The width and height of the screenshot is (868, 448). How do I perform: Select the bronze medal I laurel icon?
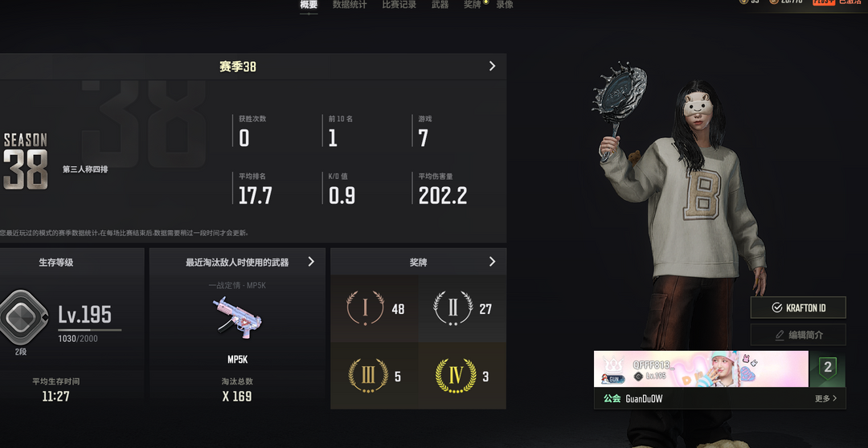pos(366,307)
